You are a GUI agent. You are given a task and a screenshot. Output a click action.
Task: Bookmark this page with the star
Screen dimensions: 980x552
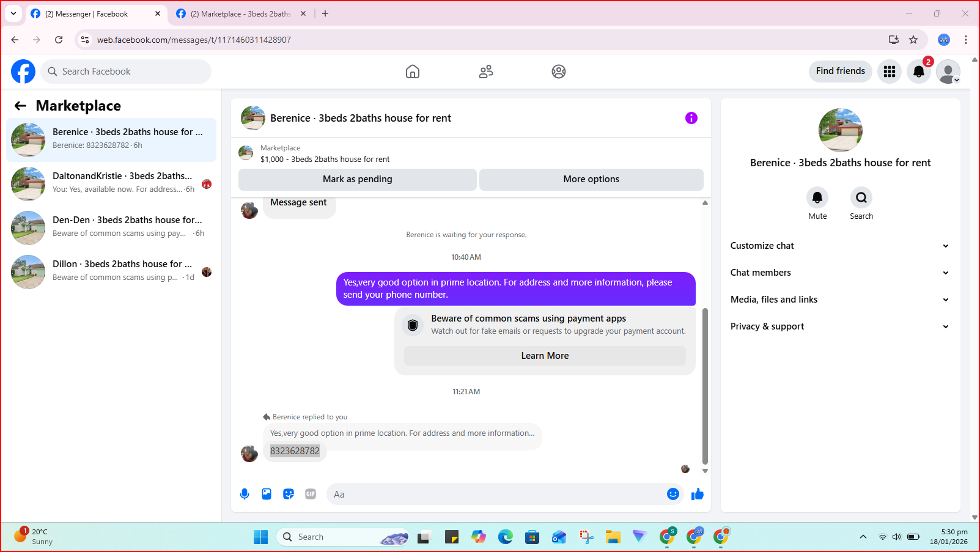pos(913,40)
